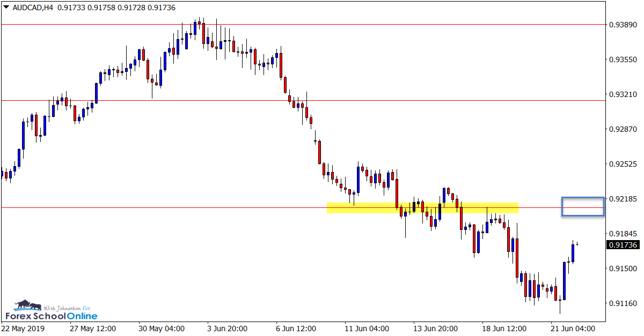Click the 22 May 2019 date label

[x=23, y=328]
